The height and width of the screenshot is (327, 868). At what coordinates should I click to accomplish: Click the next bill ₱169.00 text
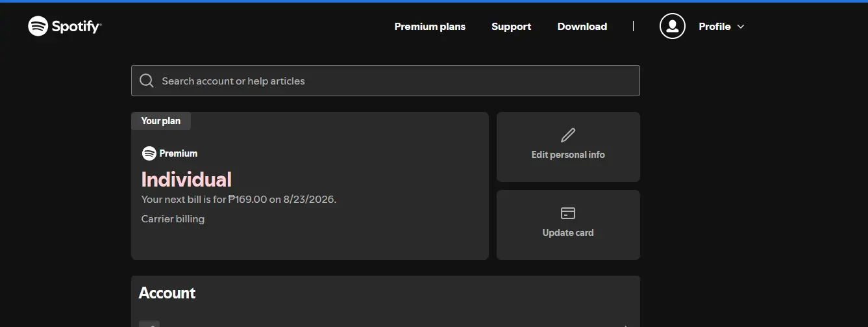[x=239, y=200]
